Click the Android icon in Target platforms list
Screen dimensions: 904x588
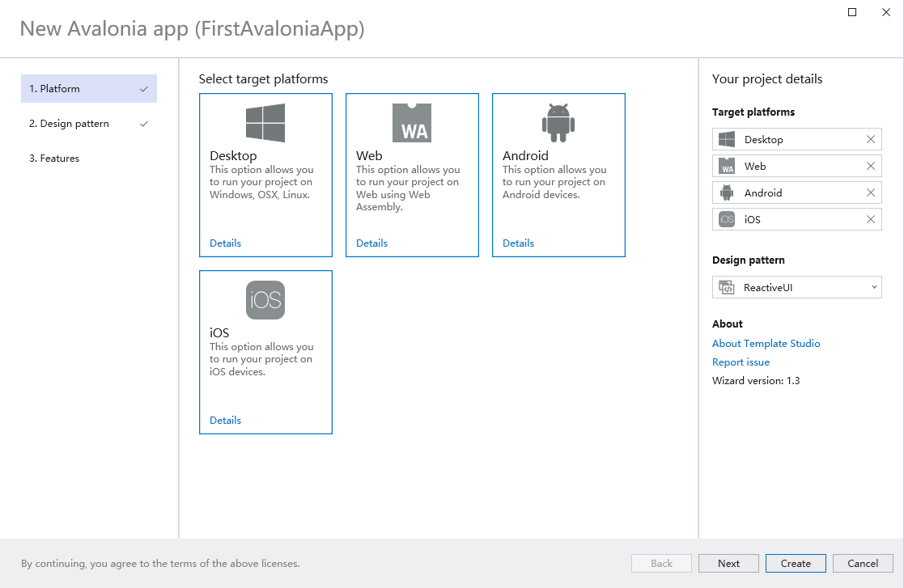(x=727, y=193)
